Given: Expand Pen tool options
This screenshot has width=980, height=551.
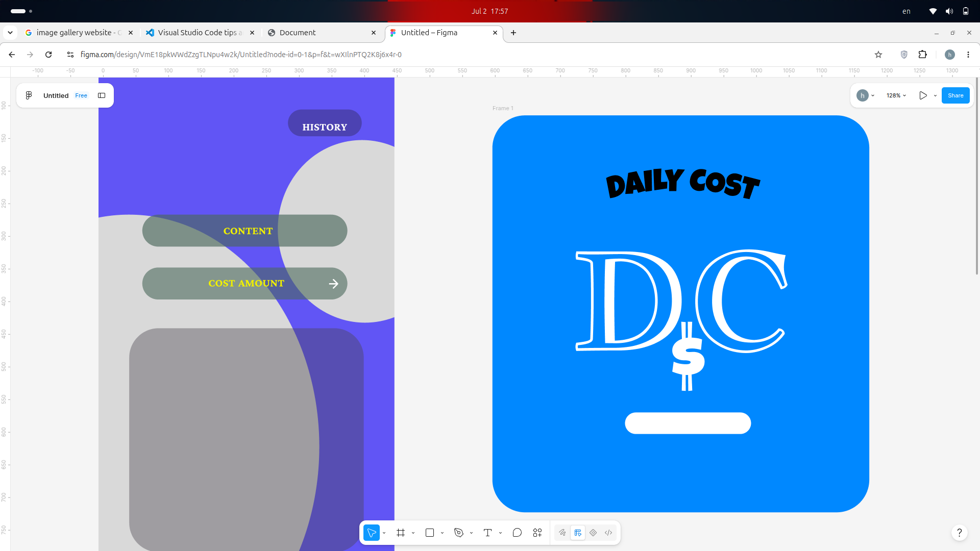Looking at the screenshot, I should pos(471,533).
